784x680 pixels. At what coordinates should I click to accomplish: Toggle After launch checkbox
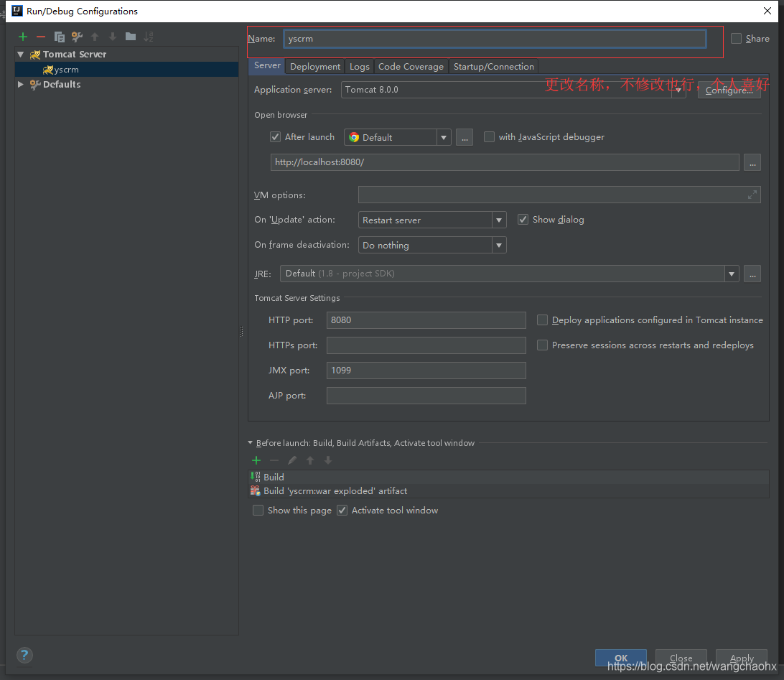pyautogui.click(x=275, y=136)
